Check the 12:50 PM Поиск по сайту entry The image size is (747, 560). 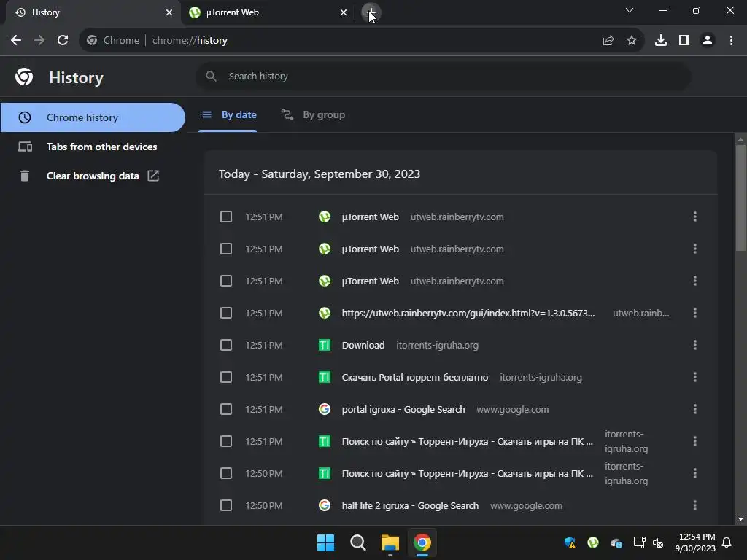click(226, 473)
